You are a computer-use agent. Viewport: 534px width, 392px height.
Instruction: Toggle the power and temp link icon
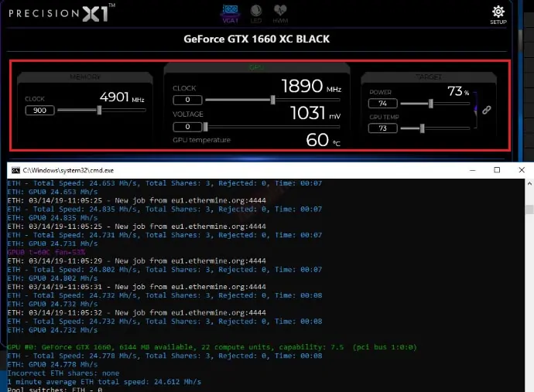pyautogui.click(x=487, y=110)
